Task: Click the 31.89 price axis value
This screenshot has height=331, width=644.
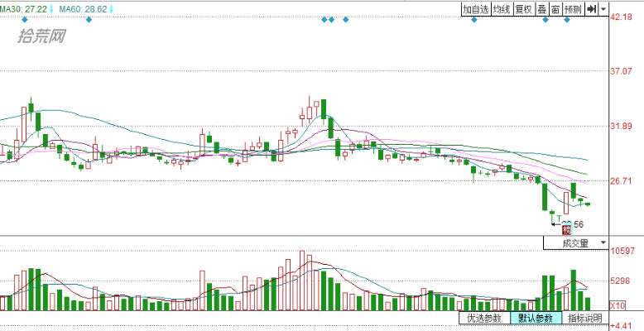Action: [622, 126]
